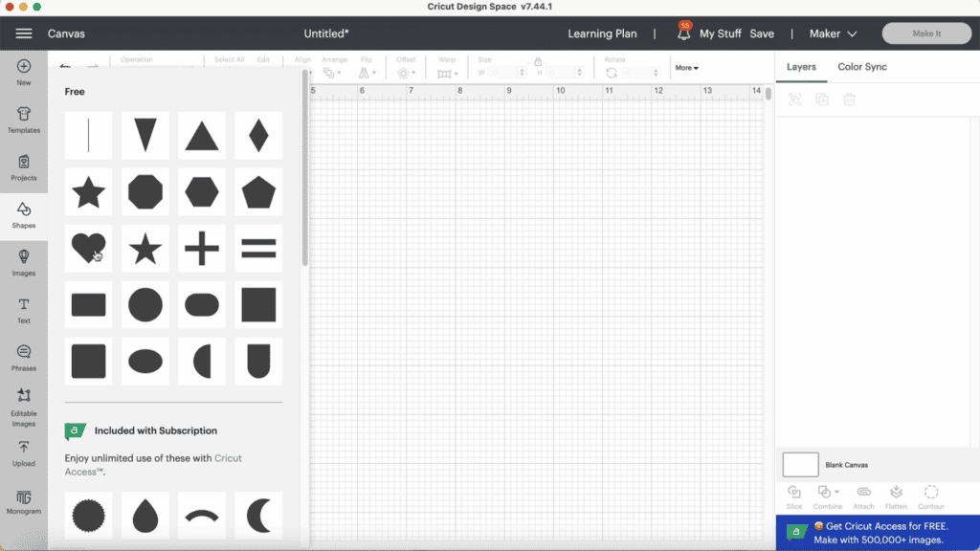This screenshot has height=551, width=980.
Task: Click Get Cricut Access for FREE banner
Action: [x=878, y=533]
